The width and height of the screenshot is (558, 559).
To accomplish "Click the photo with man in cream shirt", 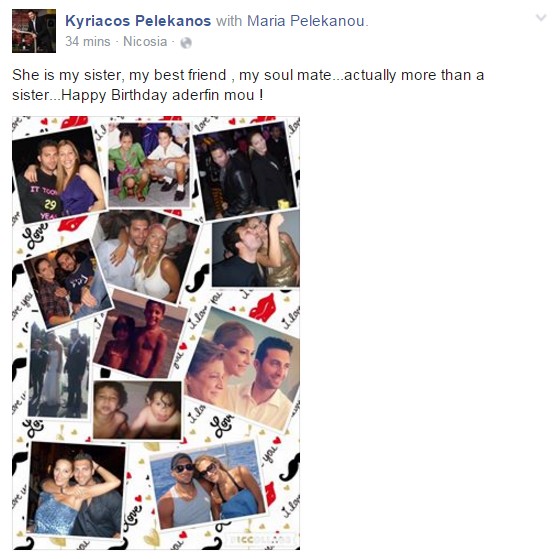I will tap(242, 369).
